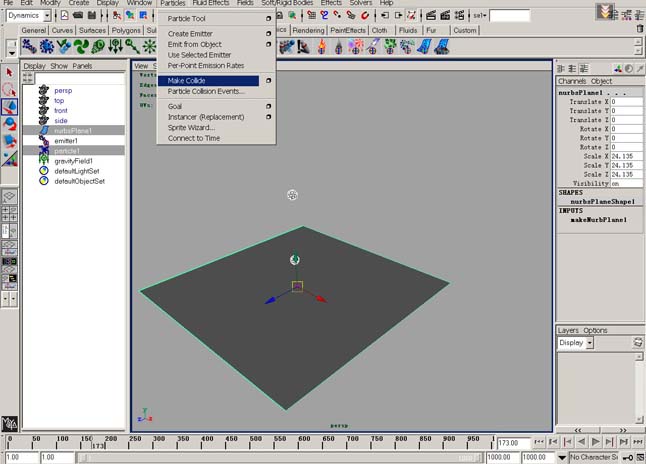Image resolution: width=646 pixels, height=464 pixels.
Task: Click makeNurbPlane1 input node
Action: tap(599, 220)
